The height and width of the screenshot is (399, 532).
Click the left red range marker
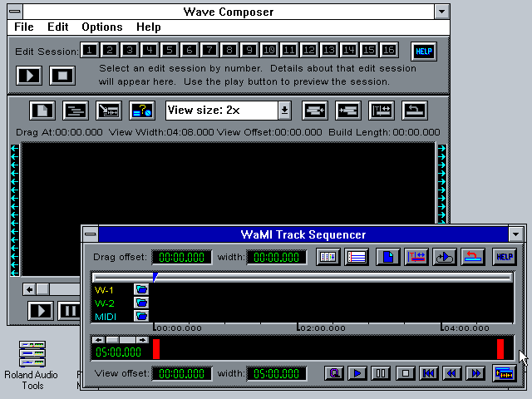click(156, 349)
